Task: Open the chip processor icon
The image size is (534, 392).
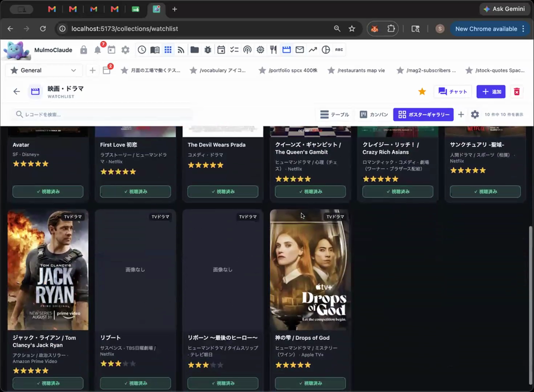Action: 261,50
